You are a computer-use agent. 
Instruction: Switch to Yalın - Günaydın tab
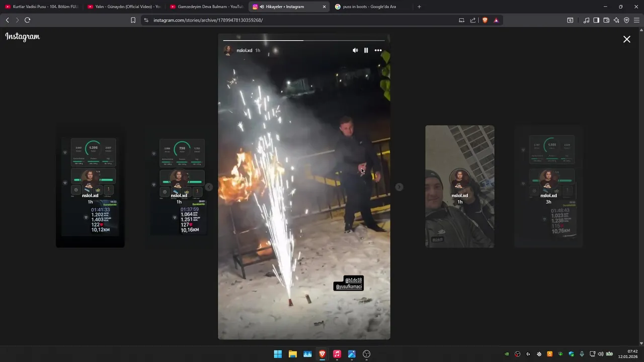(124, 7)
